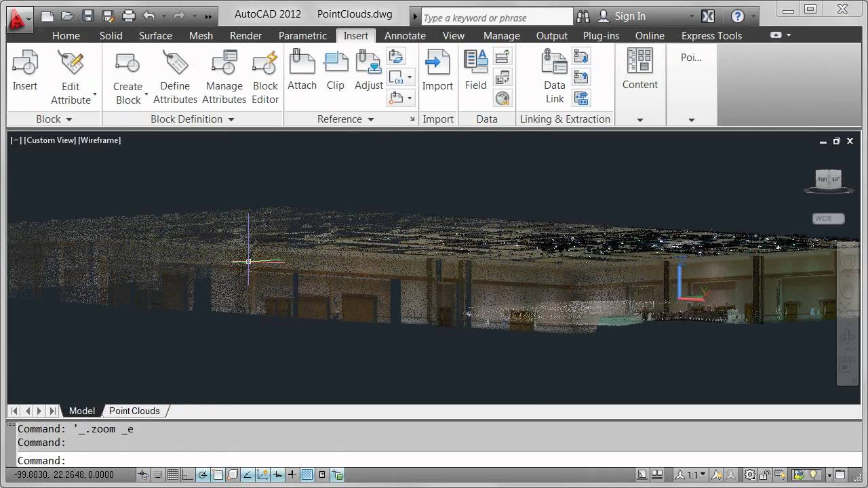Screen dimensions: 868x488
Task: Undo the last action
Action: click(149, 16)
